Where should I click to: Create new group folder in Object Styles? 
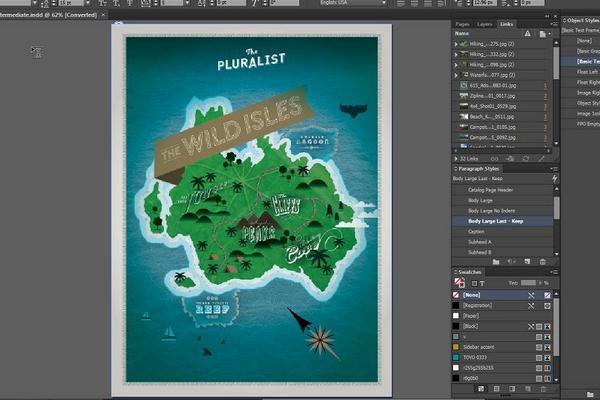tap(590, 394)
